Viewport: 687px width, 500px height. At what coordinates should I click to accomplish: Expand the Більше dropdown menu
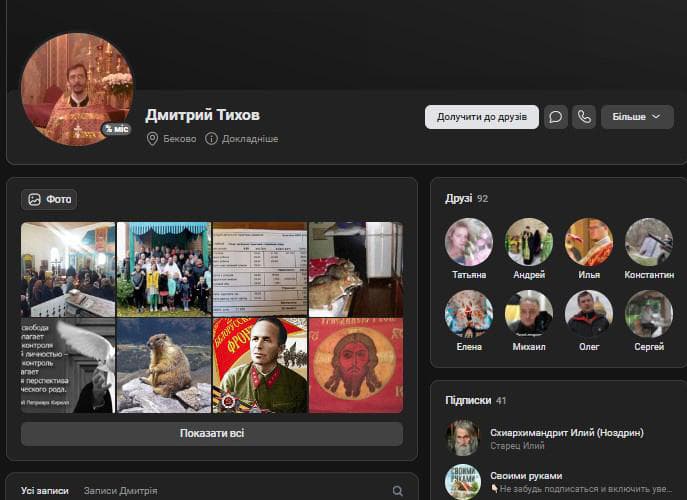coord(636,117)
